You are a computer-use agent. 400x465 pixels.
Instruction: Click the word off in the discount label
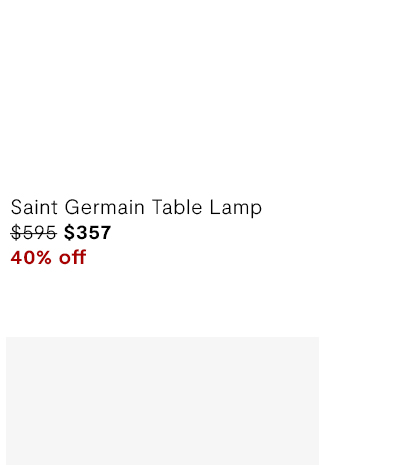73,257
